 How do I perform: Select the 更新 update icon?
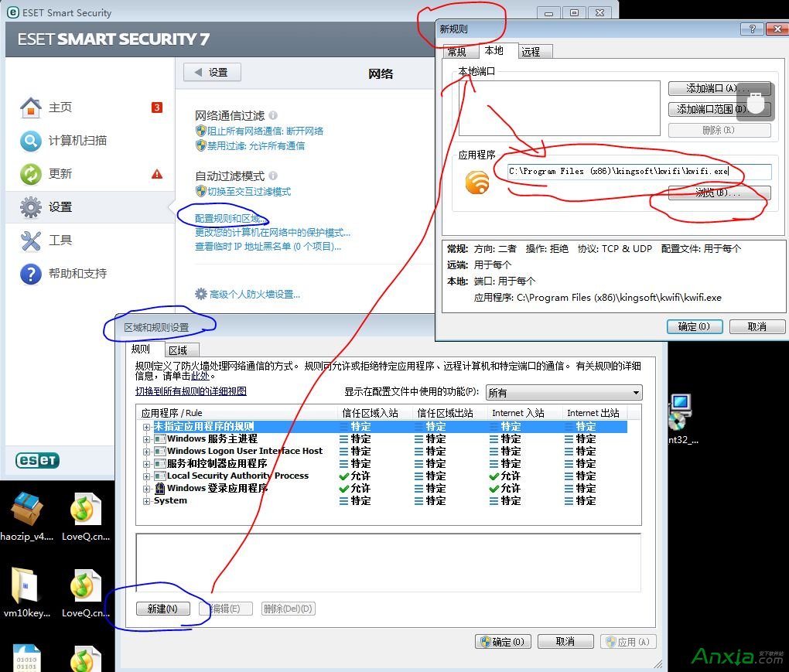(31, 174)
